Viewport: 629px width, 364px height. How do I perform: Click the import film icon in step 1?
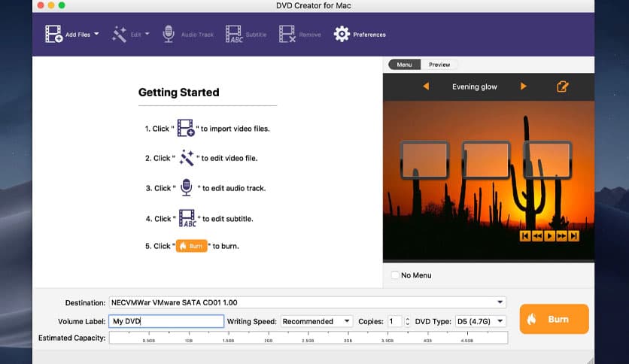[186, 128]
